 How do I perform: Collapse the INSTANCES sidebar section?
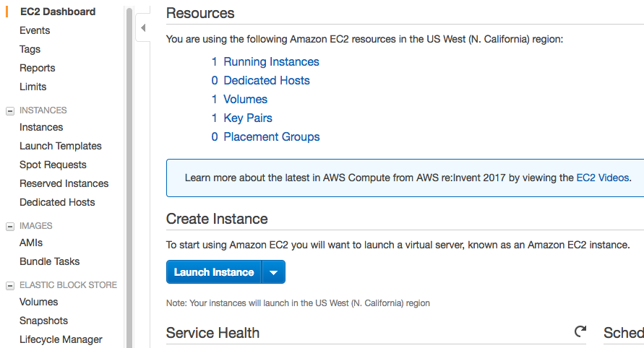(x=10, y=110)
